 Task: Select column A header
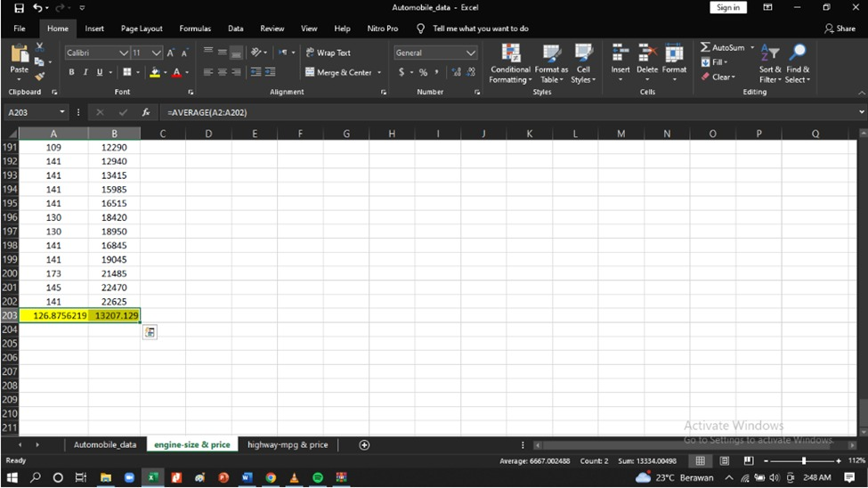53,134
